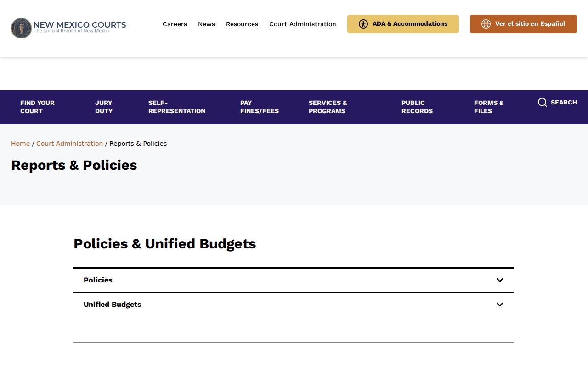The height and width of the screenshot is (368, 588).
Task: Click the Policies & Unified Budgets heading
Action: 165,244
